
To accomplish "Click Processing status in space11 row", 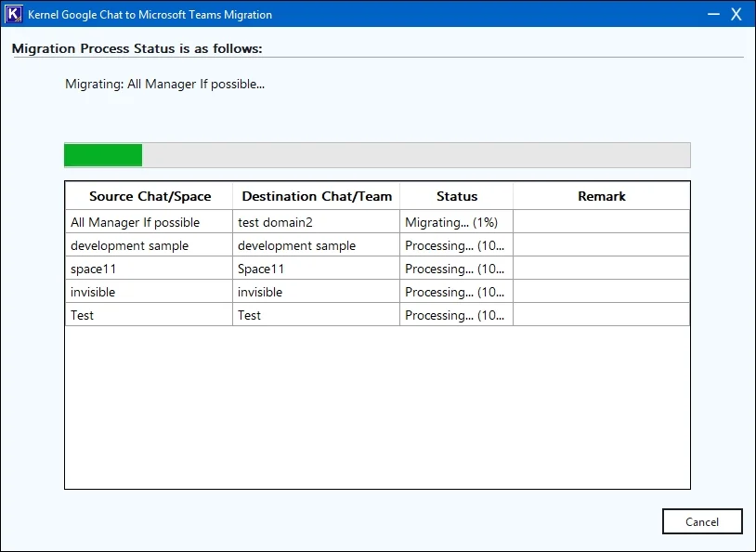I will click(x=457, y=269).
